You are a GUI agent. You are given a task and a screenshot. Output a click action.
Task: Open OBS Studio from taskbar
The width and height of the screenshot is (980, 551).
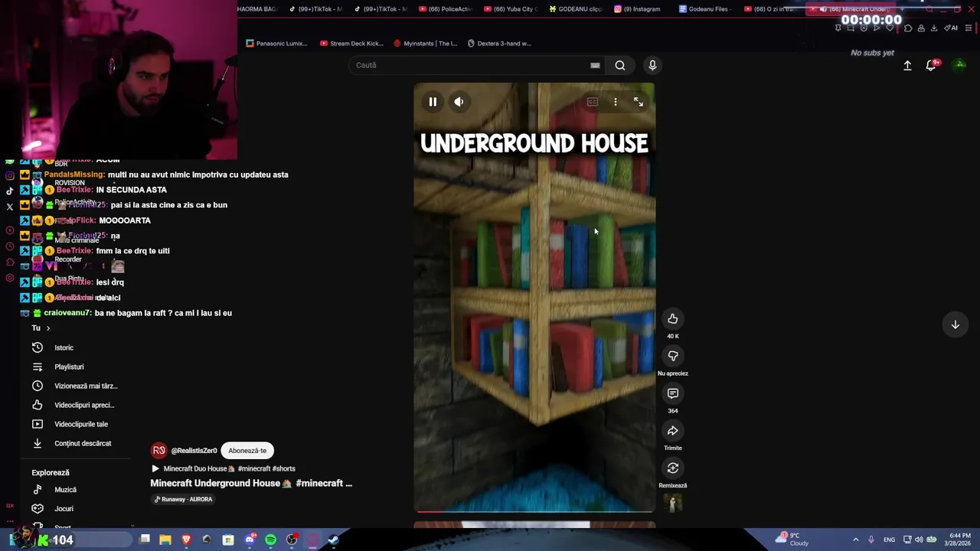pyautogui.click(x=292, y=540)
